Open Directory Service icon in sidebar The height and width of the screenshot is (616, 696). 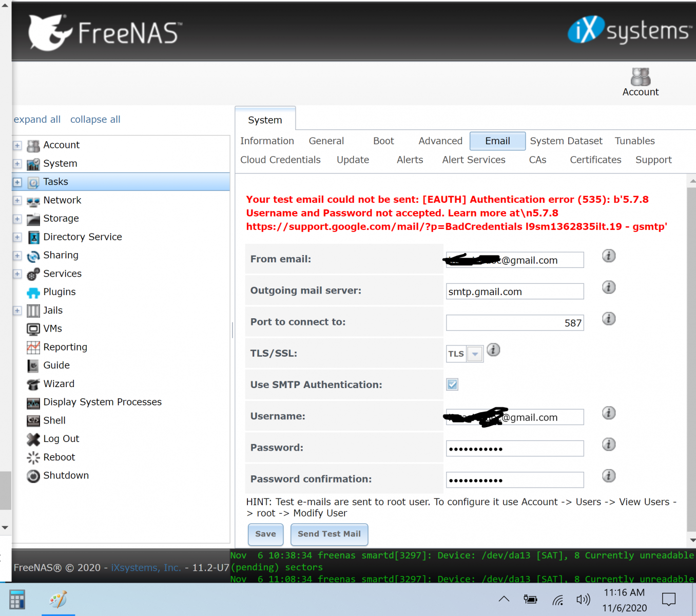[33, 237]
